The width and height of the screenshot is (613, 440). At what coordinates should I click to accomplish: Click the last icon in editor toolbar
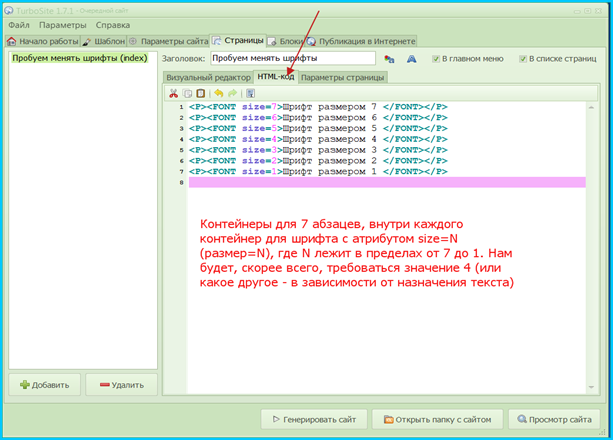tap(251, 93)
